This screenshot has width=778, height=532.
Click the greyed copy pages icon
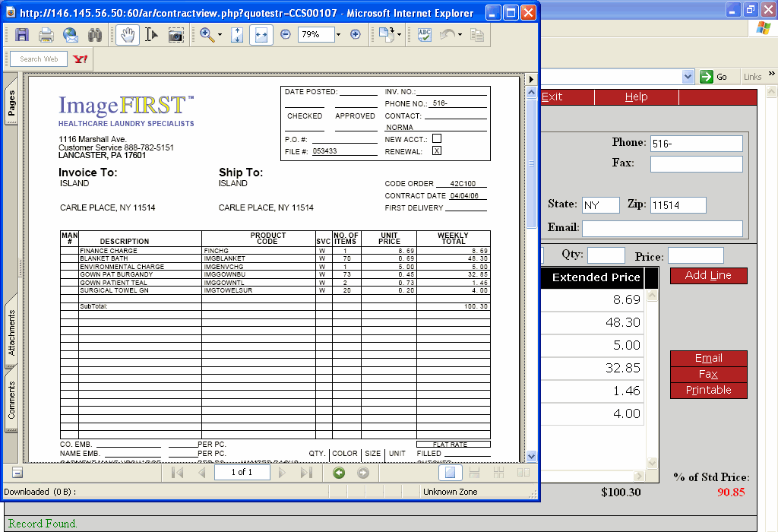477,35
